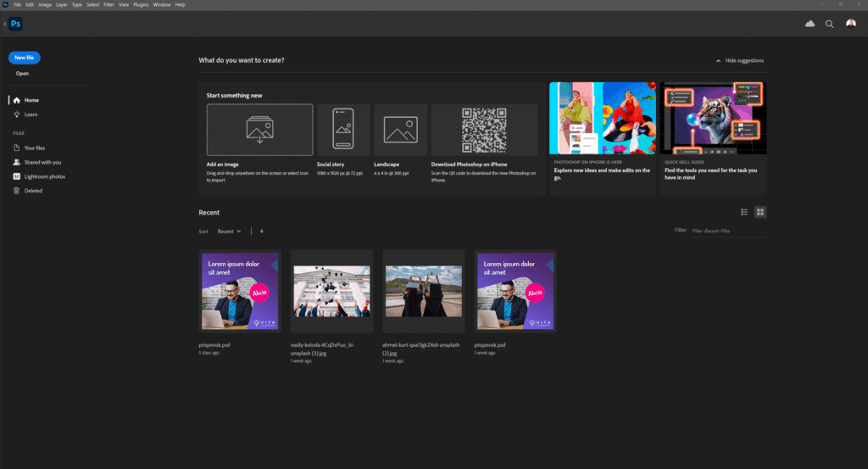Click the Add an image import icon
Viewport: 868px width, 469px height.
point(259,130)
